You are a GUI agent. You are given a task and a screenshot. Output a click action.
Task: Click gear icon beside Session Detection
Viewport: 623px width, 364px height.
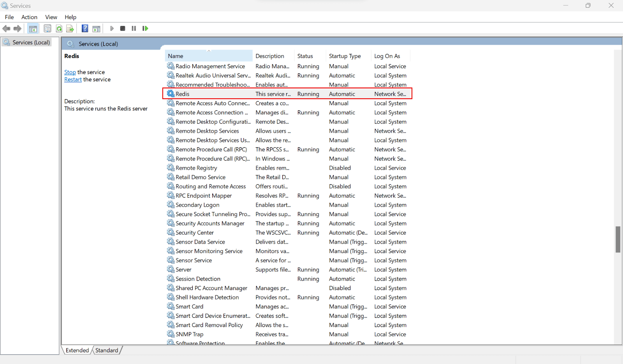coord(171,278)
